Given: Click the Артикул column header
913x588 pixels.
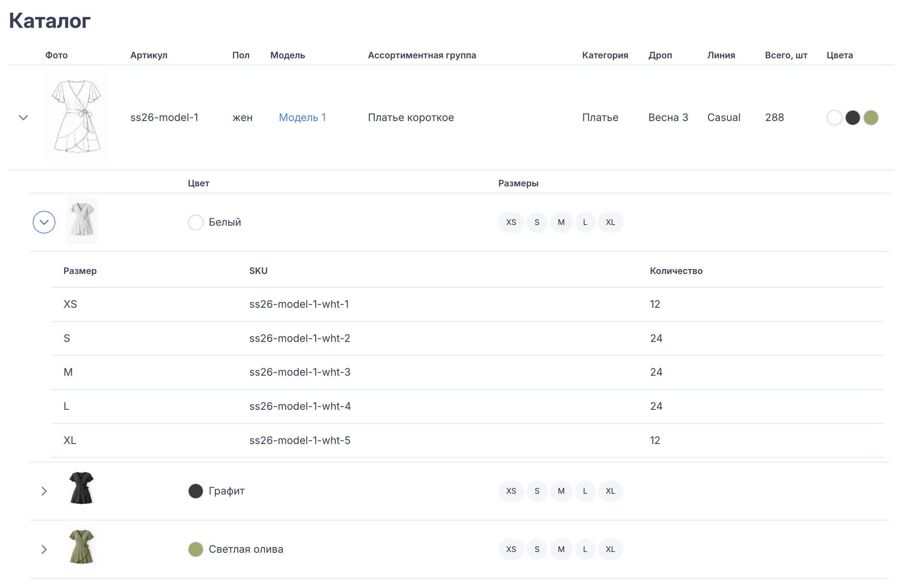Looking at the screenshot, I should 149,55.
